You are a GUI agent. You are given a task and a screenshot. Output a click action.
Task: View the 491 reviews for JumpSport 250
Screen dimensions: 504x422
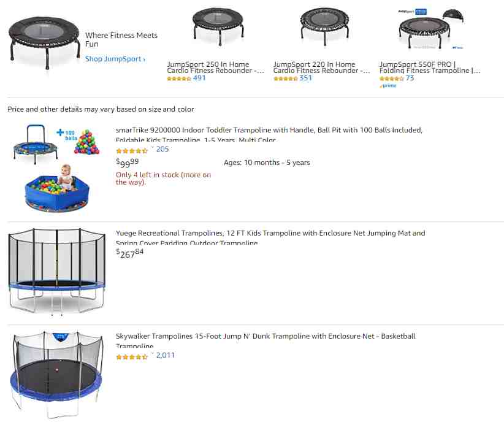click(x=199, y=78)
